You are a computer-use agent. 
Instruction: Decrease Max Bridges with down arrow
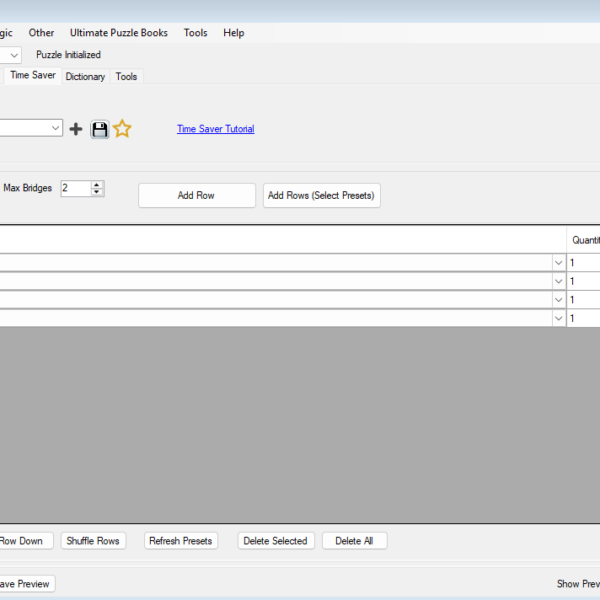pos(97,192)
